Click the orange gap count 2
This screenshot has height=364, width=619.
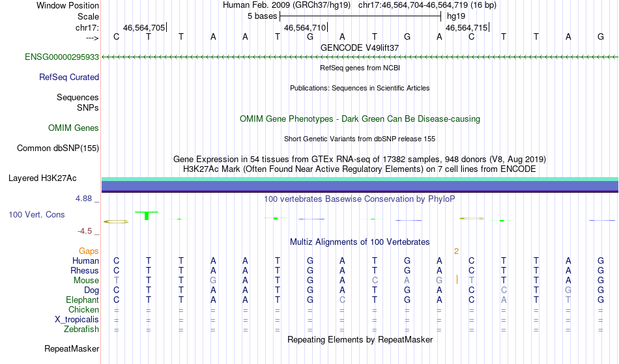point(456,251)
